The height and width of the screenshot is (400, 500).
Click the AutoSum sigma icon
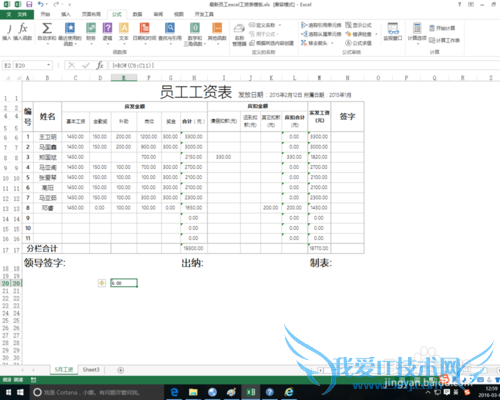click(x=47, y=28)
